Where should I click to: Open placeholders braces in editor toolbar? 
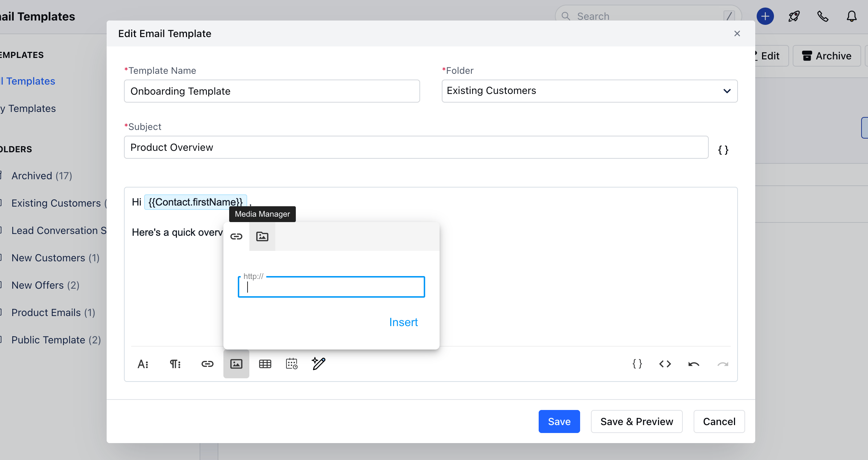[637, 364]
